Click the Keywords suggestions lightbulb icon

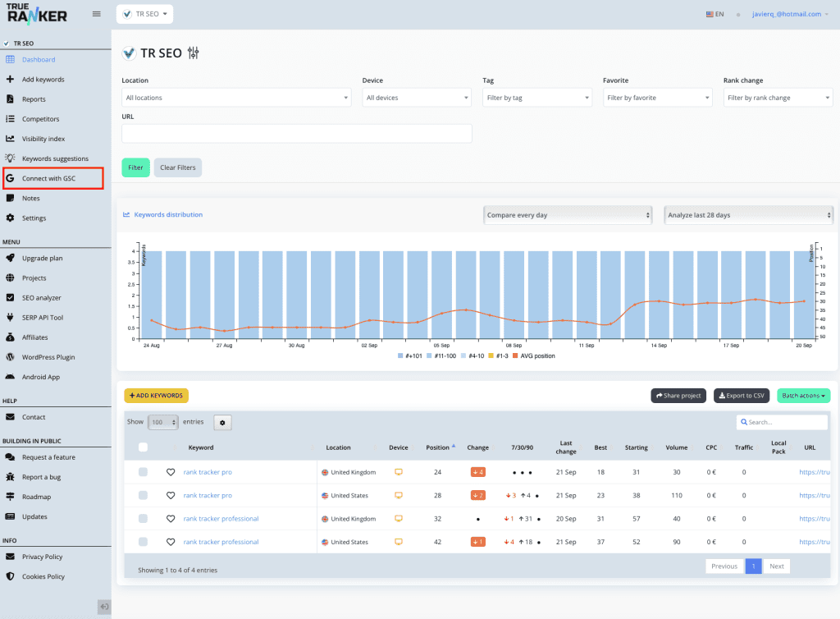pos(10,158)
